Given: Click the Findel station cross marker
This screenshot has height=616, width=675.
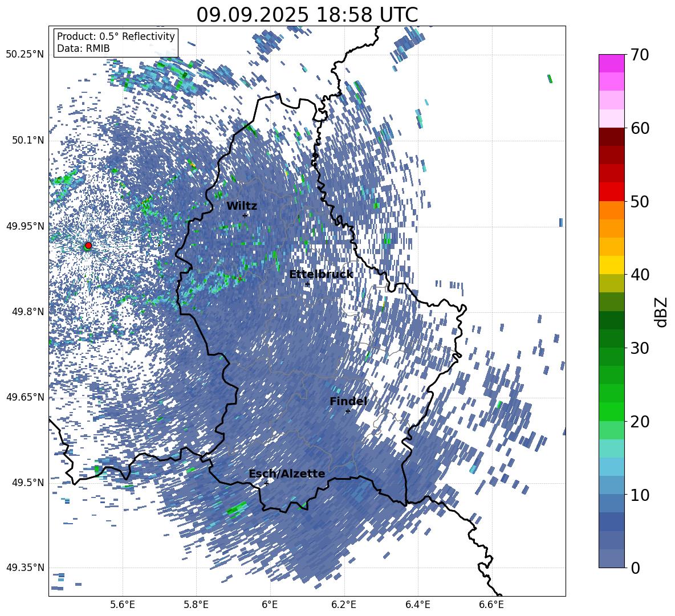Looking at the screenshot, I should click(348, 411).
